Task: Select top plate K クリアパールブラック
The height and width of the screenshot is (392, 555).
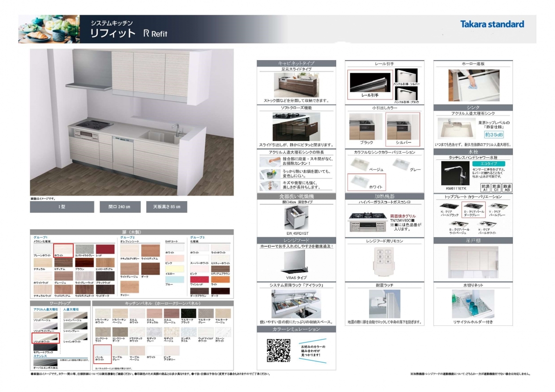Action: (448, 205)
